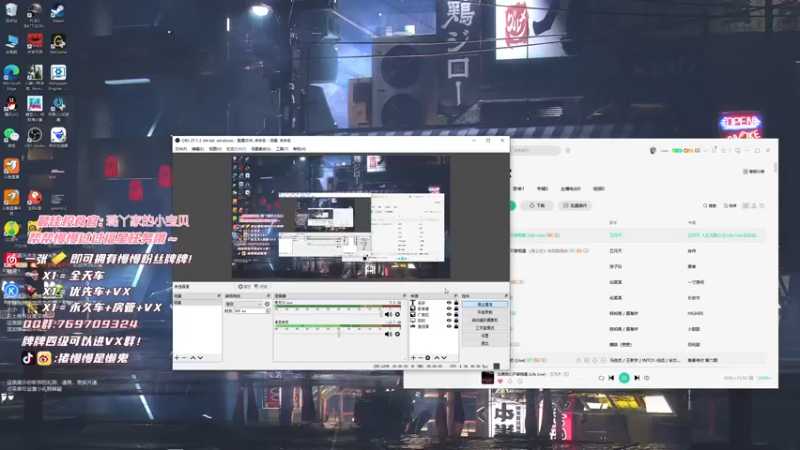This screenshot has height=450, width=800.
Task: Toggle lock on the text source
Action: pos(456,303)
